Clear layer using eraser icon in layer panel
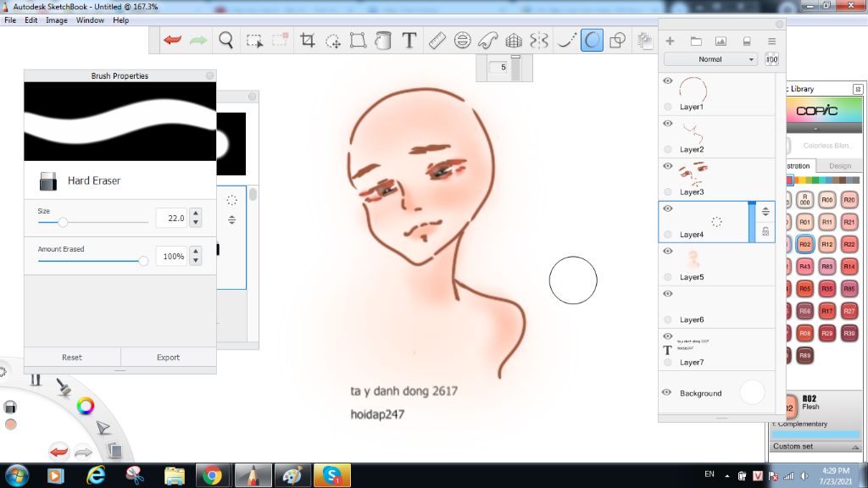This screenshot has height=488, width=868. point(747,42)
